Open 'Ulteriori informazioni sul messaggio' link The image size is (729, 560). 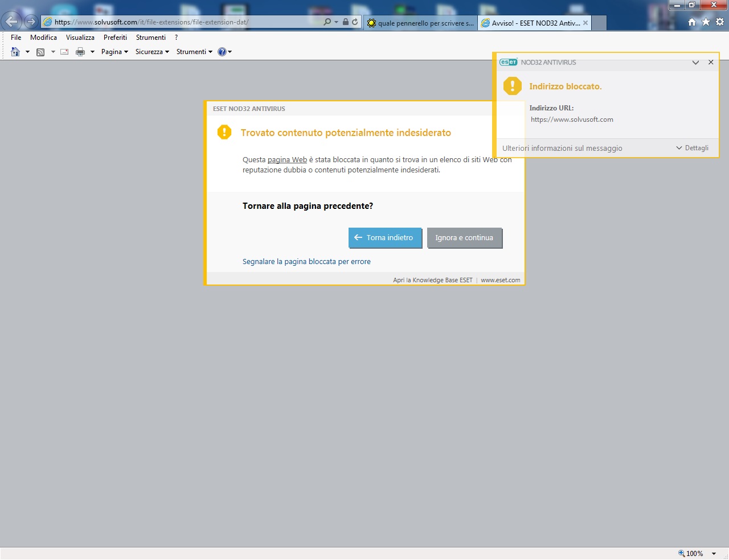click(562, 149)
